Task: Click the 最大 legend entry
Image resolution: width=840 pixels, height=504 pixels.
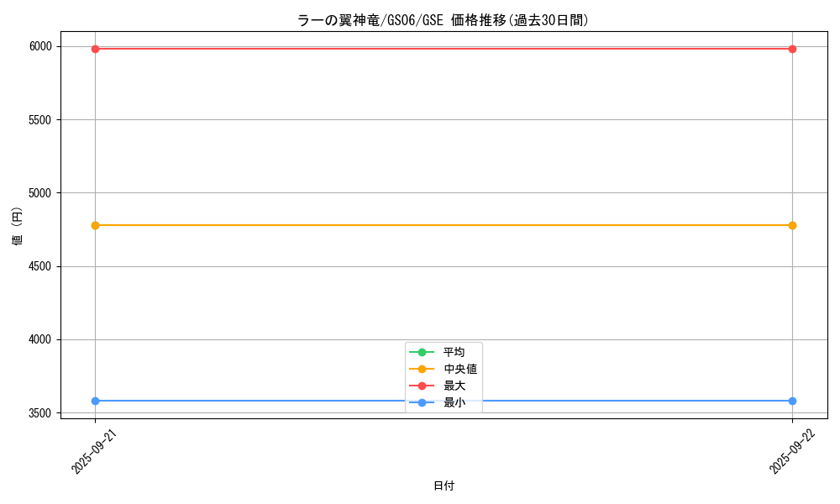Action: point(444,386)
